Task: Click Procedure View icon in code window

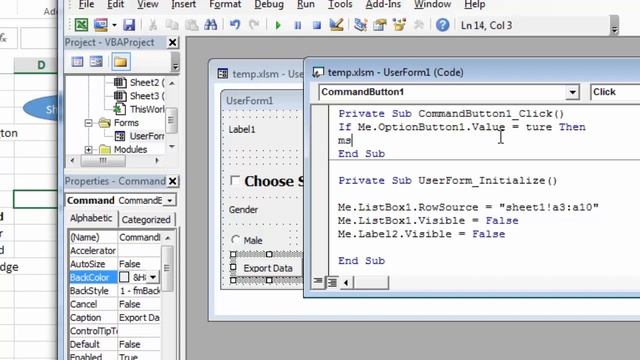Action: tap(318, 282)
